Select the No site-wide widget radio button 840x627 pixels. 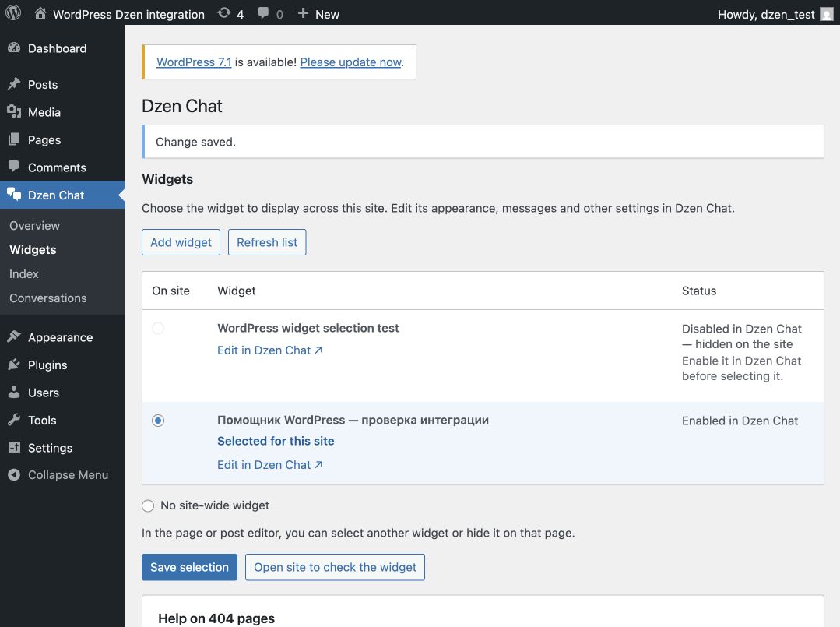pos(148,506)
